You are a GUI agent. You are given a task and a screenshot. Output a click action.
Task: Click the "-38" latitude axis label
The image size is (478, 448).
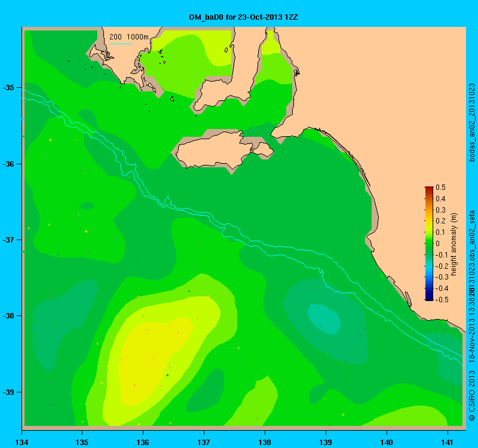9,316
